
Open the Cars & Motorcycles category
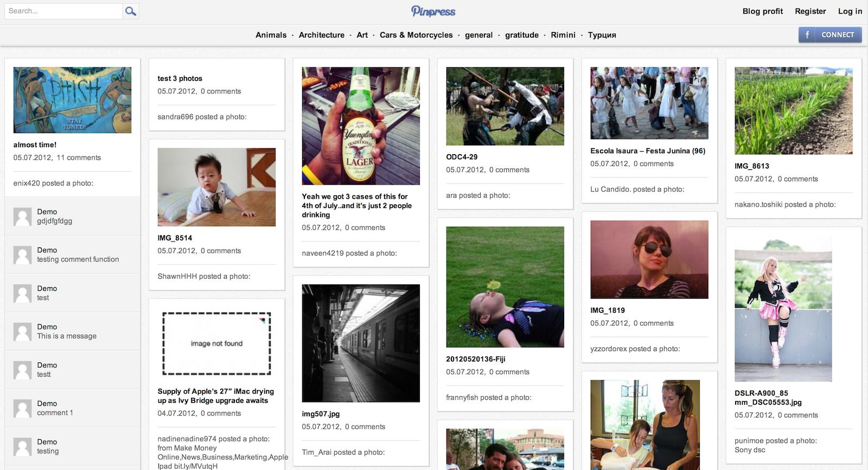[x=416, y=35]
